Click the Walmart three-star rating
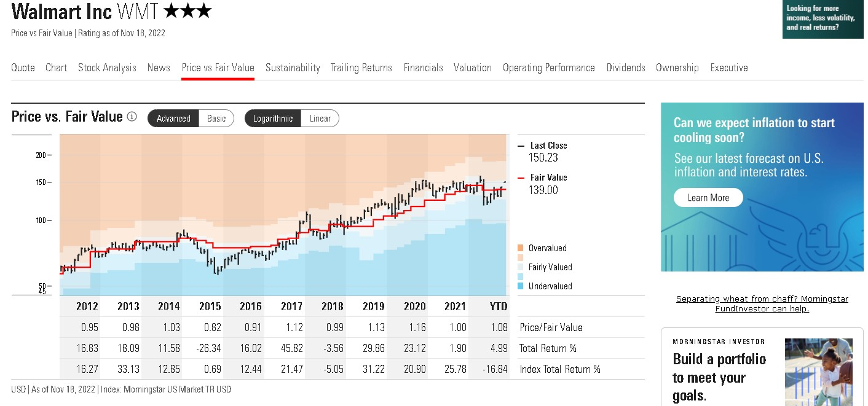 click(x=187, y=11)
